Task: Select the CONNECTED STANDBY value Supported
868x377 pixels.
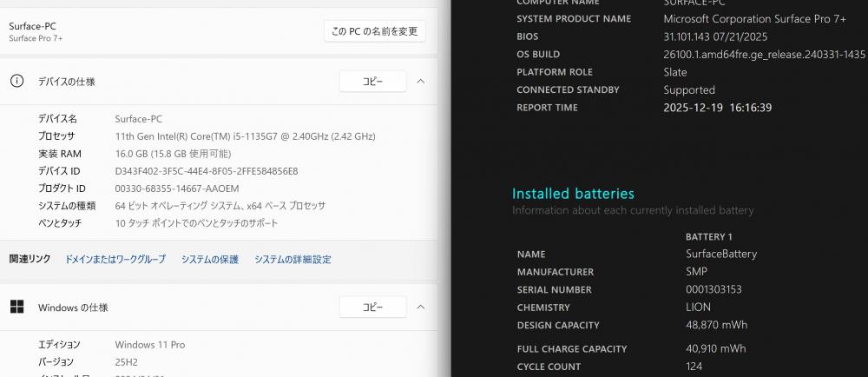Action: pyautogui.click(x=689, y=89)
